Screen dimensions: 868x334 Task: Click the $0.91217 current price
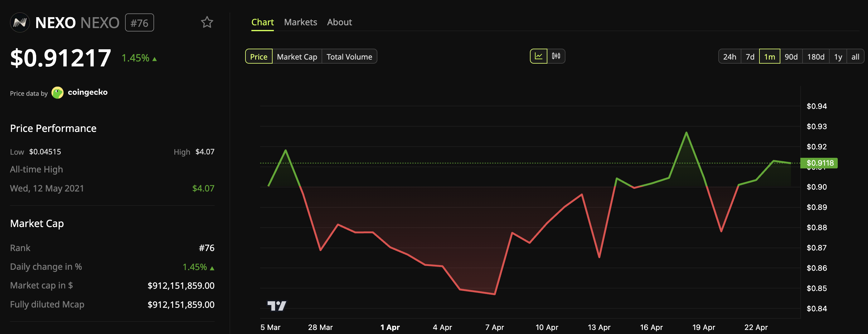[61, 58]
